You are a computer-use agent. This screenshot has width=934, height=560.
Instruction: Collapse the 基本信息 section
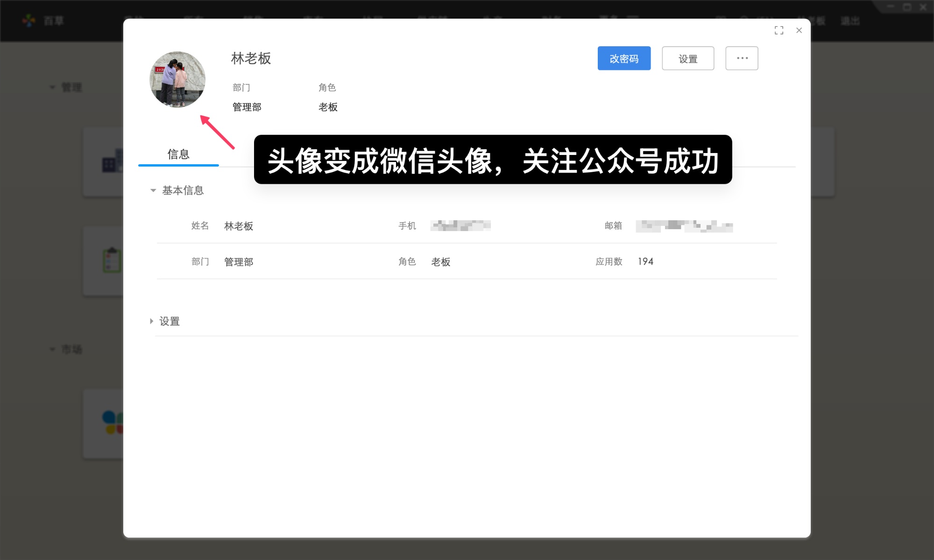coord(153,190)
